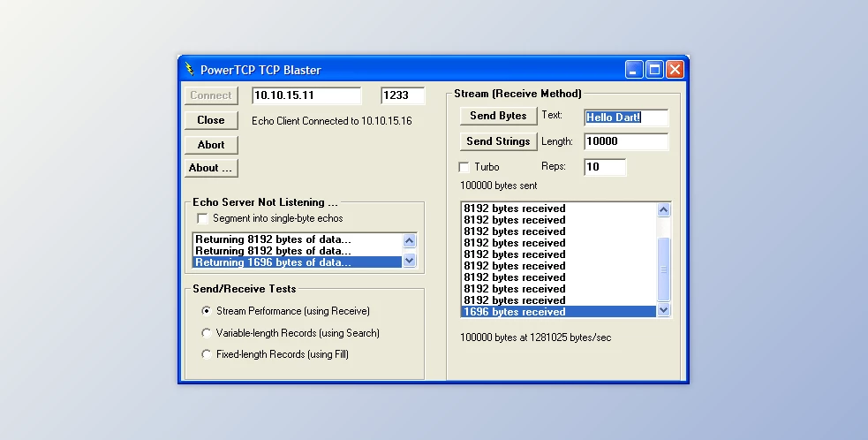
Task: Select Fixed-length Records (using Fill)
Action: (x=207, y=354)
